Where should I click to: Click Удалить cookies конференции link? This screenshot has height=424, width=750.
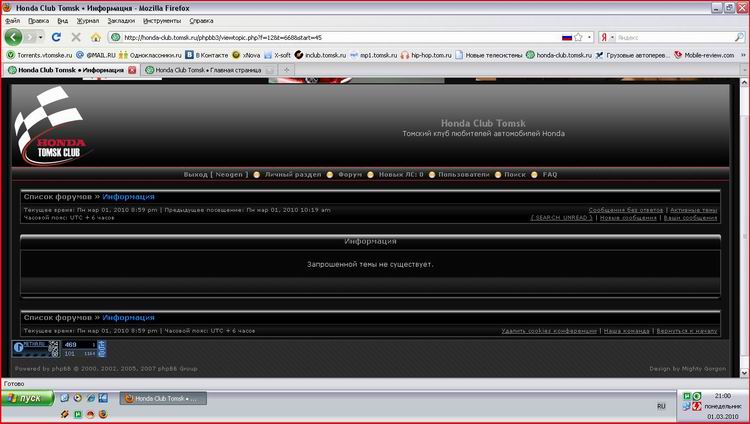(549, 331)
